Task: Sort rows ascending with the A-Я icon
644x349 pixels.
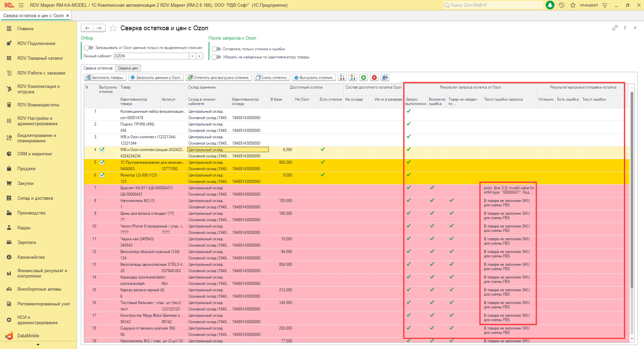Action: click(x=342, y=78)
